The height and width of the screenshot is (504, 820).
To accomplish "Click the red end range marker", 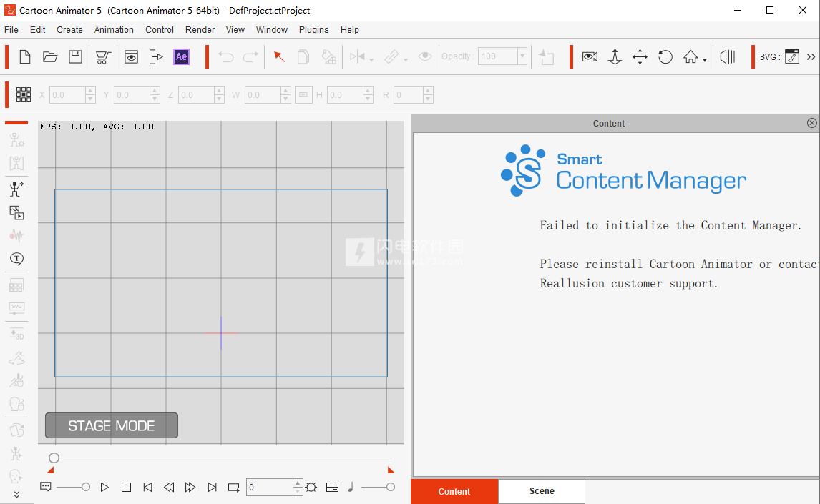I will [391, 470].
